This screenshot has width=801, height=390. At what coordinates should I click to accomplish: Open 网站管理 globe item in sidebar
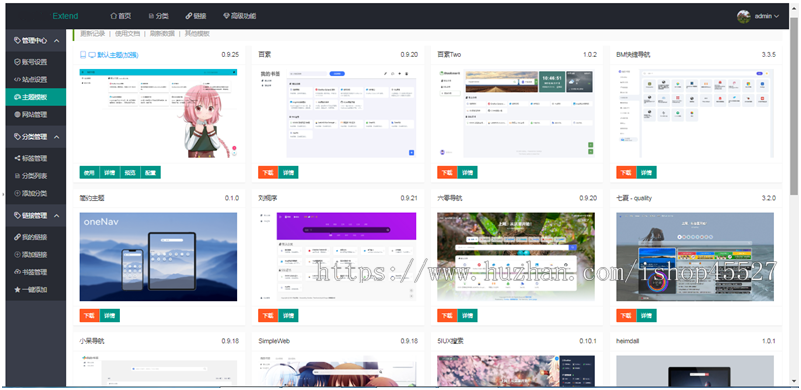click(x=36, y=114)
